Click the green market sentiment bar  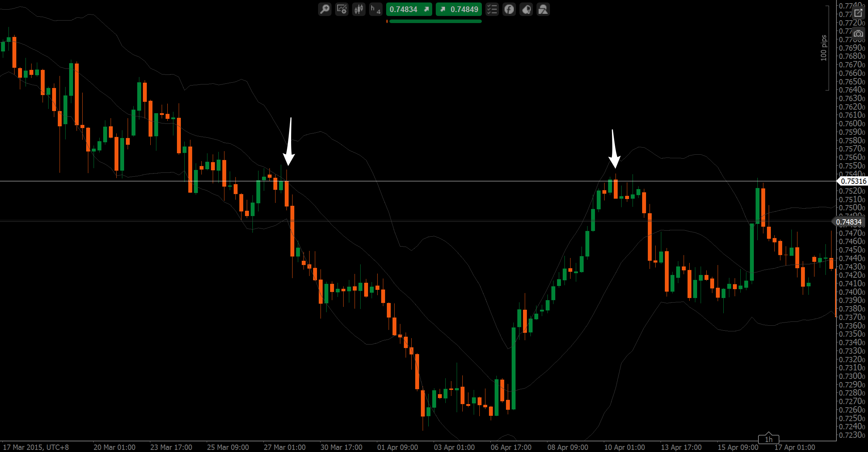coord(435,21)
